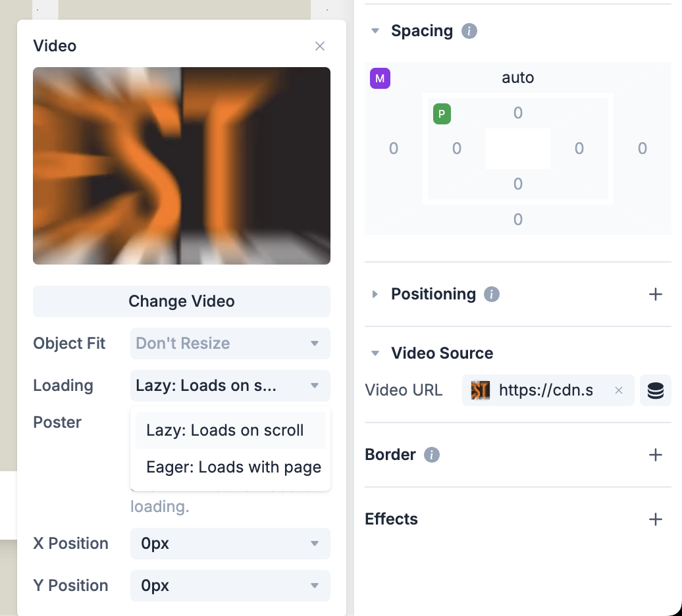Screen dimensions: 682x616
Task: Open the Y Position dropdown
Action: tap(230, 586)
